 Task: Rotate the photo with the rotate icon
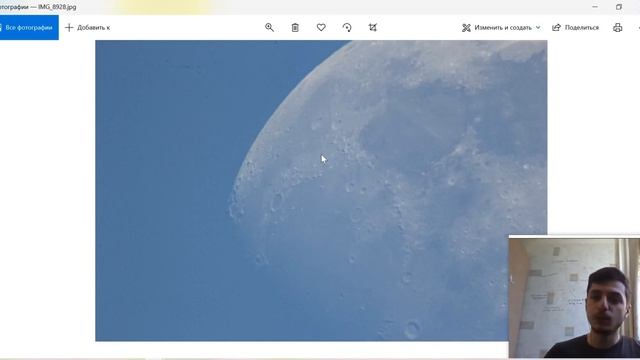pyautogui.click(x=347, y=27)
